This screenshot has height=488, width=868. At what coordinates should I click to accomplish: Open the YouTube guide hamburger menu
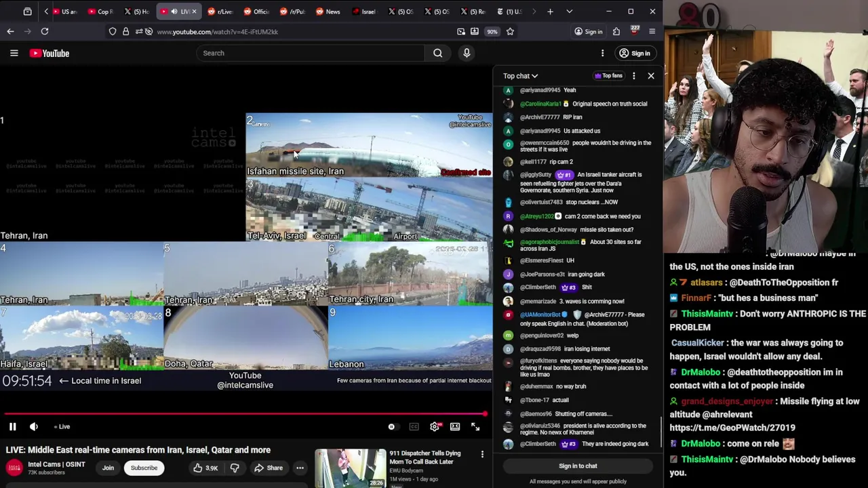(14, 53)
